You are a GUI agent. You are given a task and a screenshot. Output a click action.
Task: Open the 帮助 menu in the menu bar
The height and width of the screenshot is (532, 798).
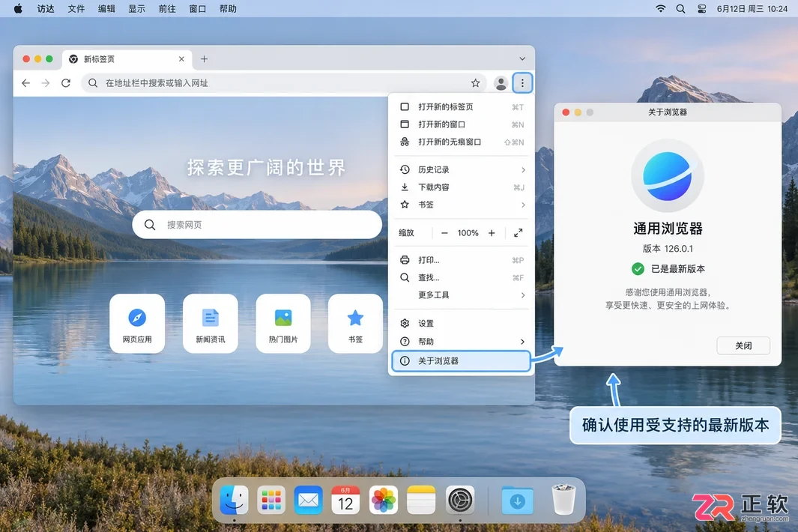click(228, 9)
